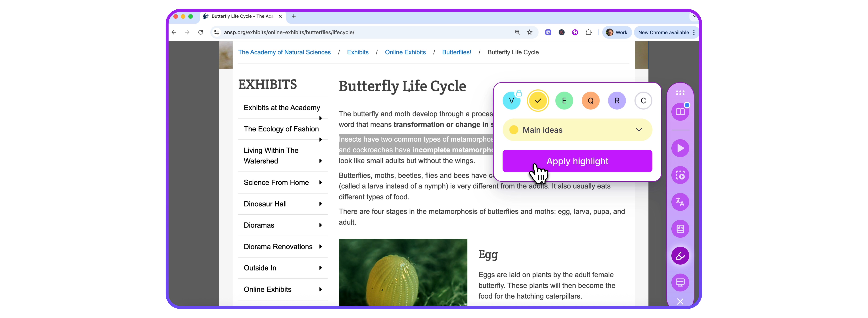The image size is (868, 318).
Task: Close the purple sidebar with X
Action: [680, 301]
